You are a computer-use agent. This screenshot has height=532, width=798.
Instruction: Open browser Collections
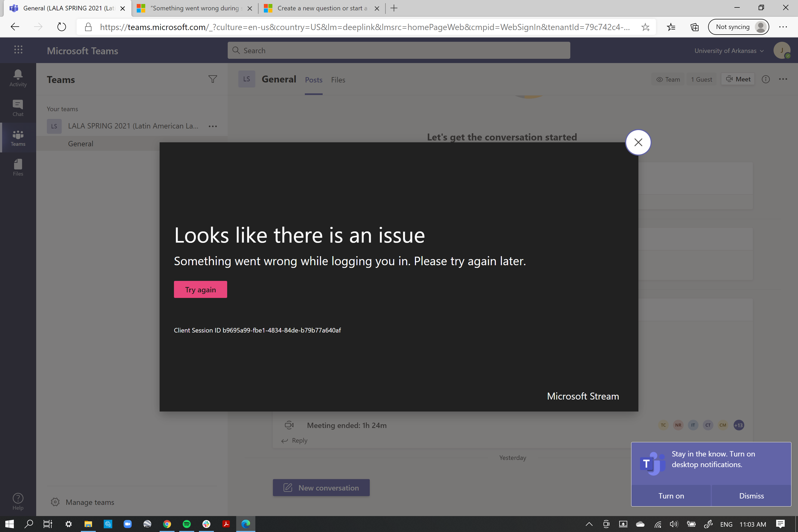(x=694, y=27)
